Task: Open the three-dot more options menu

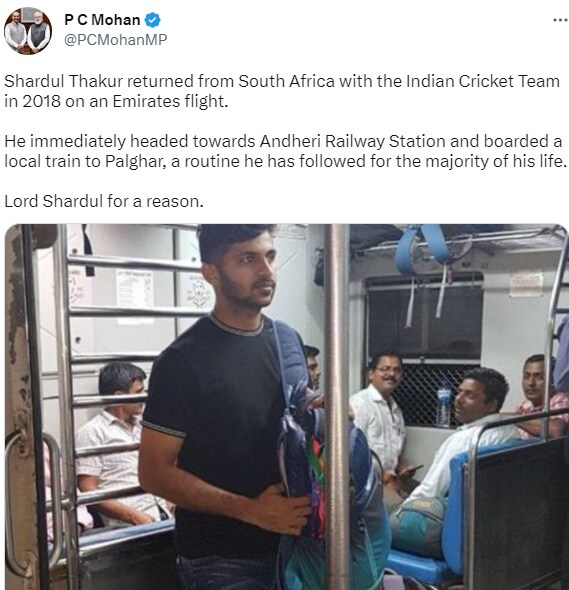Action: [560, 20]
